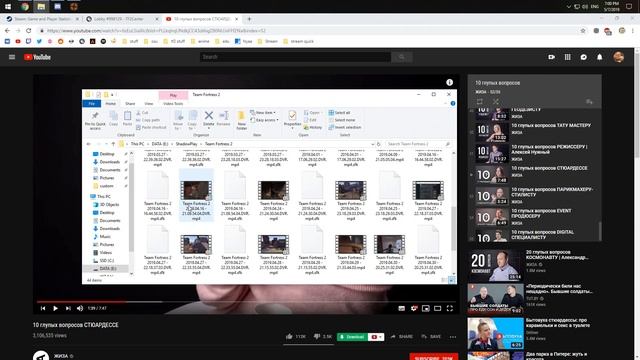This screenshot has height=360, width=640.
Task: Switch to Share tab in Explorer ribbon
Action: click(x=130, y=104)
